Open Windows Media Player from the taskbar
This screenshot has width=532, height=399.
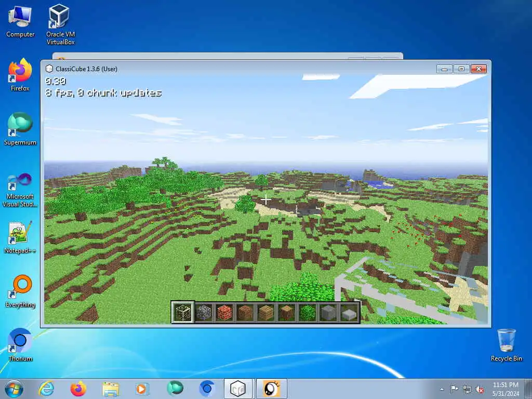(141, 389)
